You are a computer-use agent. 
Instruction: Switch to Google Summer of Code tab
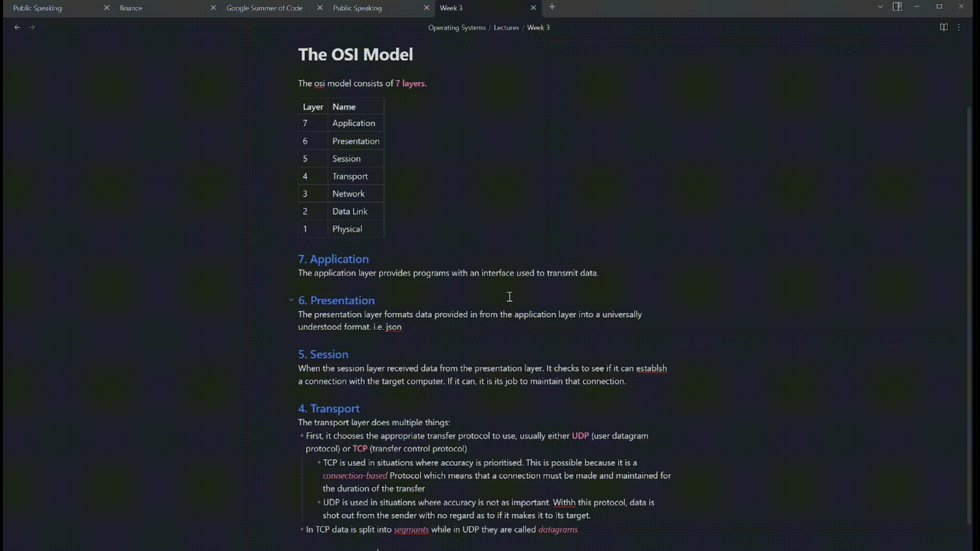click(x=264, y=8)
